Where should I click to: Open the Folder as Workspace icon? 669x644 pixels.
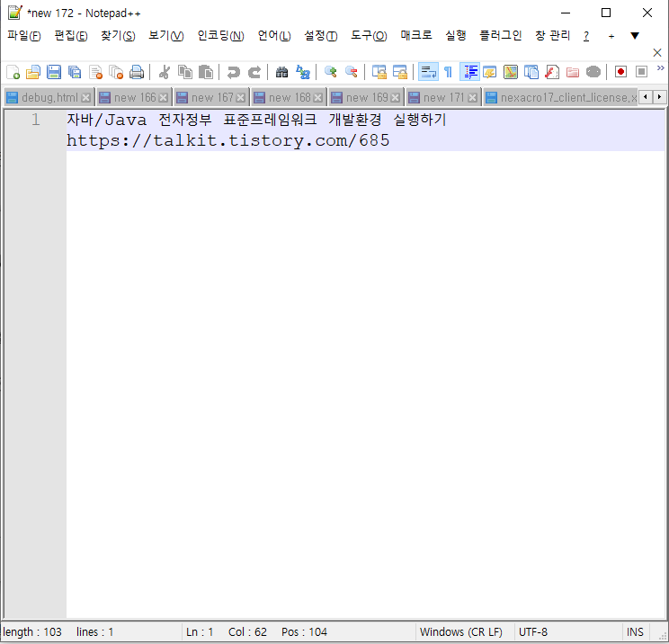coord(573,72)
